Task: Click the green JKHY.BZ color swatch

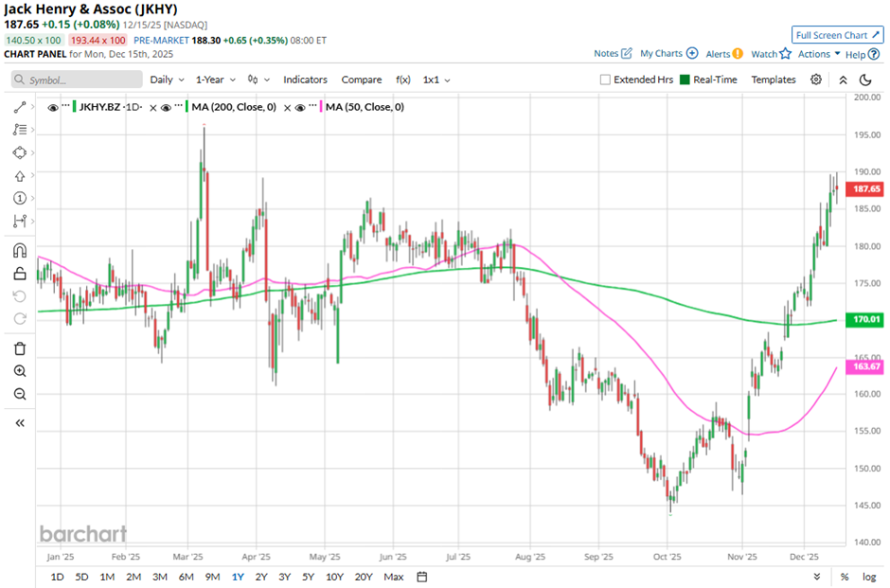Action: click(75, 107)
